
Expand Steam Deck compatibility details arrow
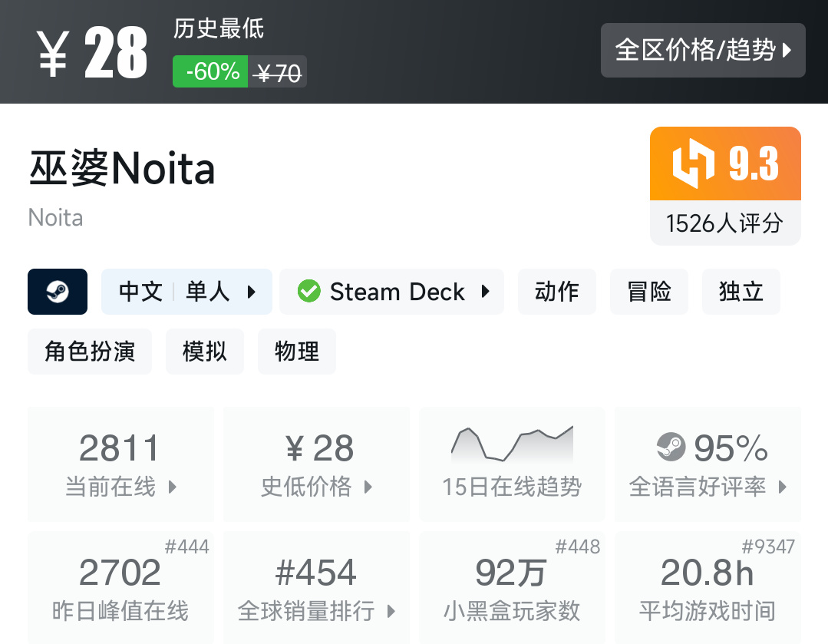coord(485,292)
